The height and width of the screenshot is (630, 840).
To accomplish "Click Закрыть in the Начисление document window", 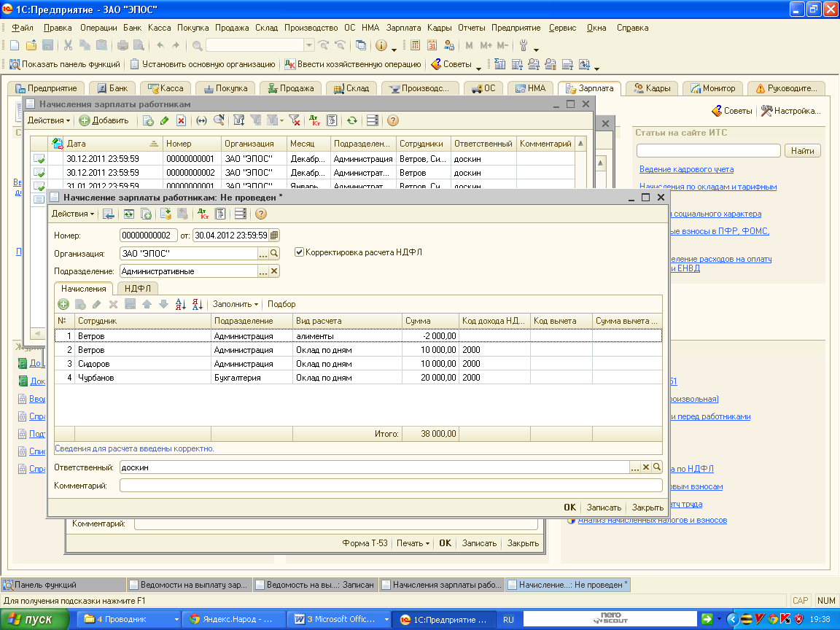I will (647, 507).
